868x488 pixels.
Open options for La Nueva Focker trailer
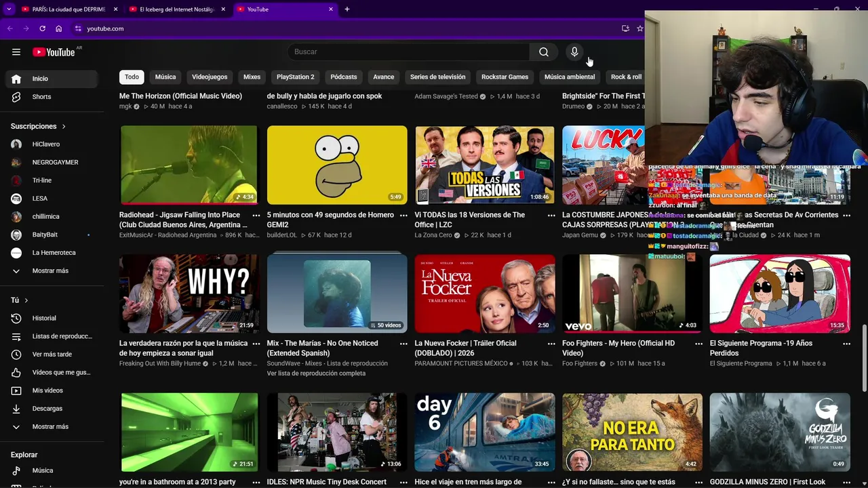click(x=551, y=344)
